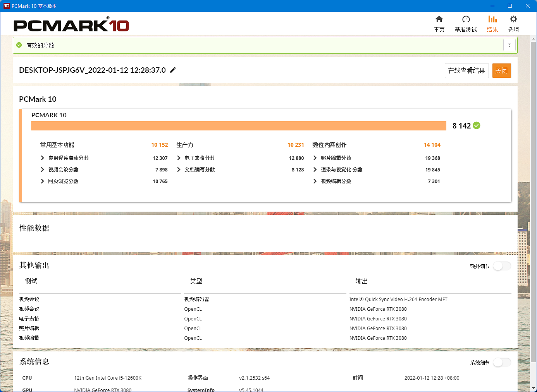Expand 视频编辑分数

[315, 181]
